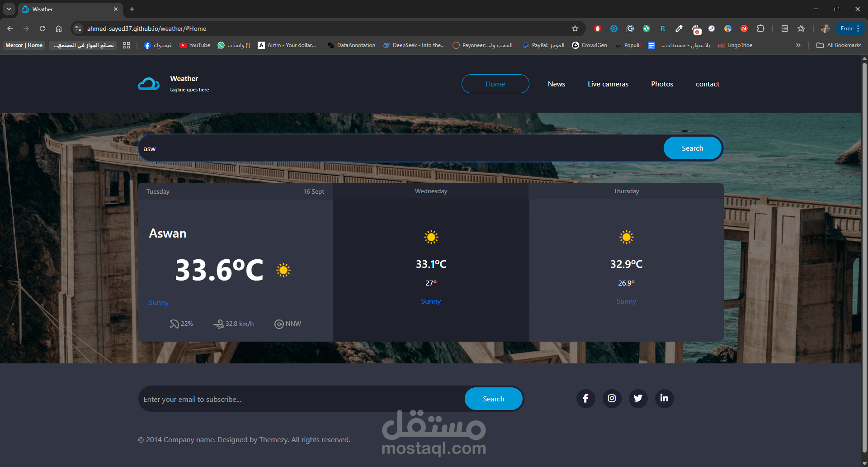The image size is (868, 467).
Task: Click the Thursday forecast sun icon
Action: tap(627, 237)
